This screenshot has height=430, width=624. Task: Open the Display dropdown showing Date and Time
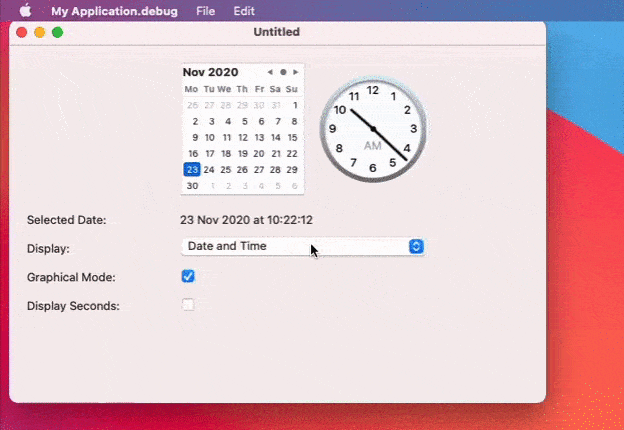303,246
